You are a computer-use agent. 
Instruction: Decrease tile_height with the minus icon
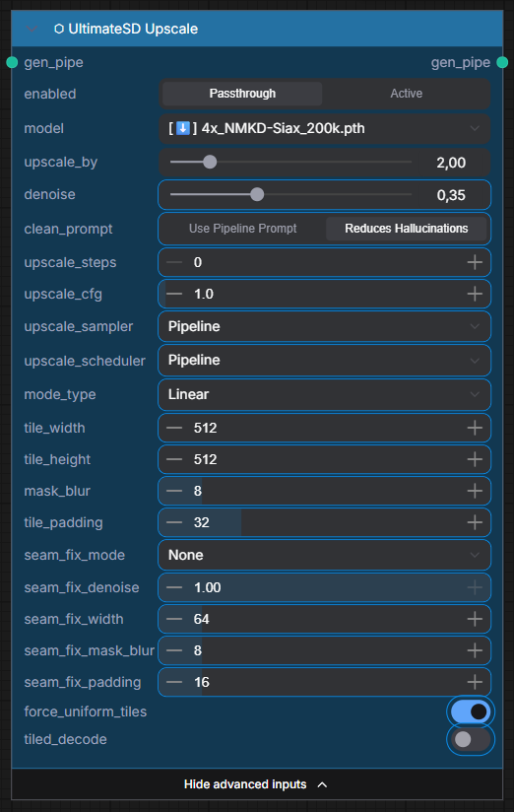tap(174, 460)
